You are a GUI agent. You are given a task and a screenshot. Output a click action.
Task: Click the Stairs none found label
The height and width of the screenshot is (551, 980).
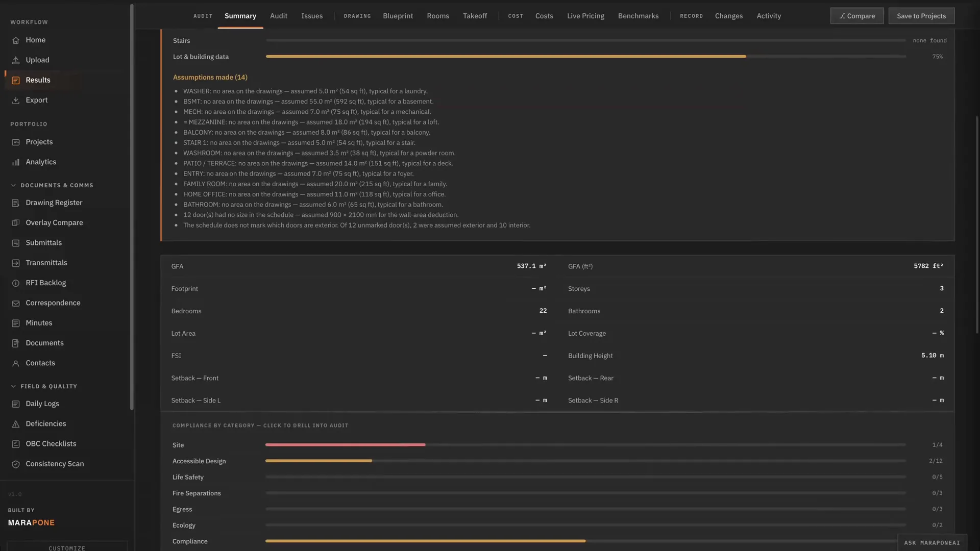pos(929,41)
